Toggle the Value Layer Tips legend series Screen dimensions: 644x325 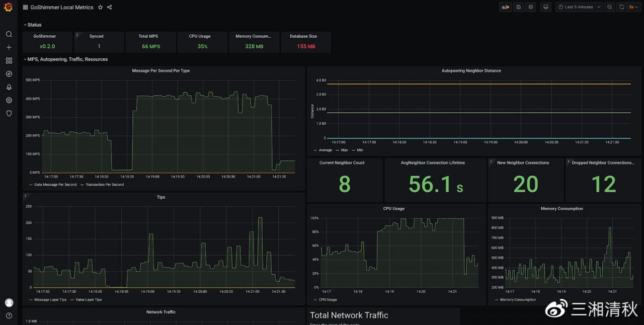pyautogui.click(x=88, y=300)
